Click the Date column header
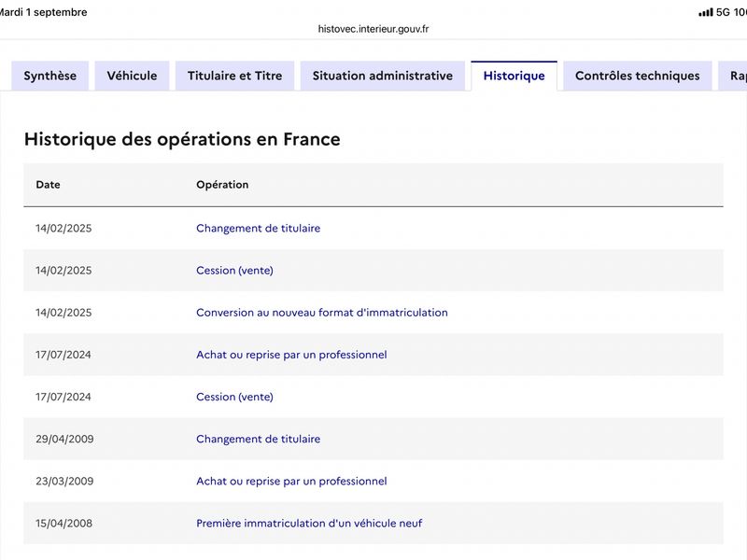 (x=49, y=185)
